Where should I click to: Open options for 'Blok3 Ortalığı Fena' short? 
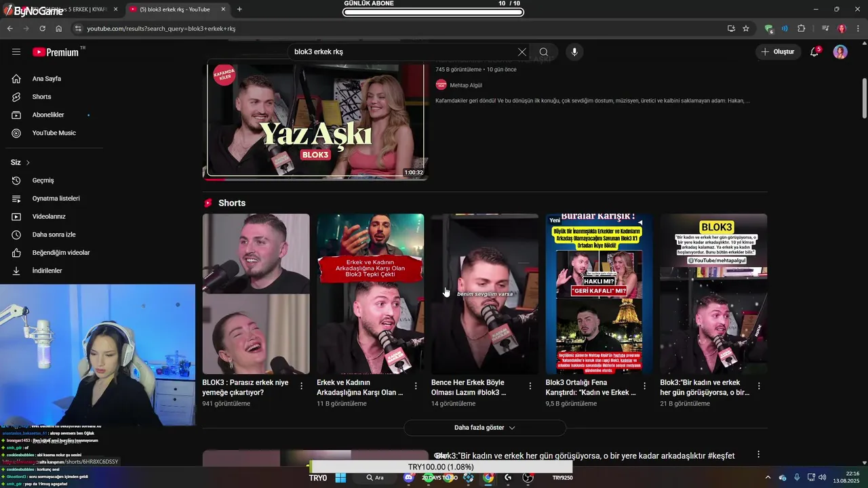coord(645,386)
